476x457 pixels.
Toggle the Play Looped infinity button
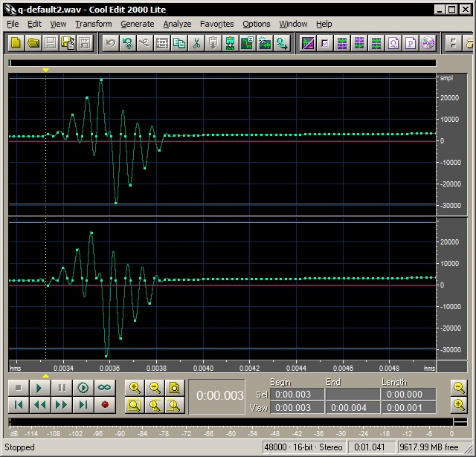(x=104, y=387)
